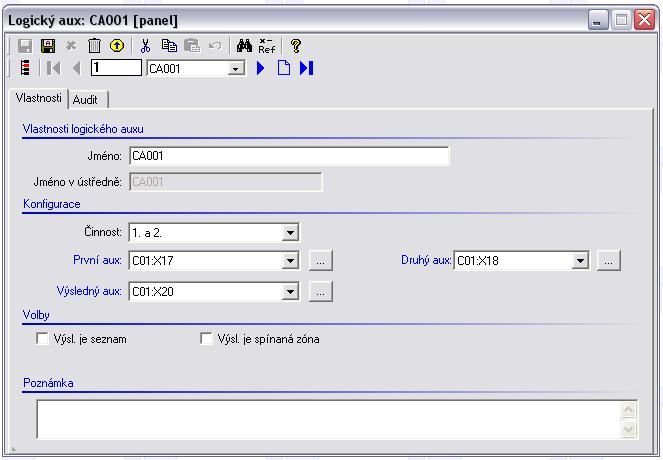
Task: Open help with the question mark icon
Action: tap(296, 46)
